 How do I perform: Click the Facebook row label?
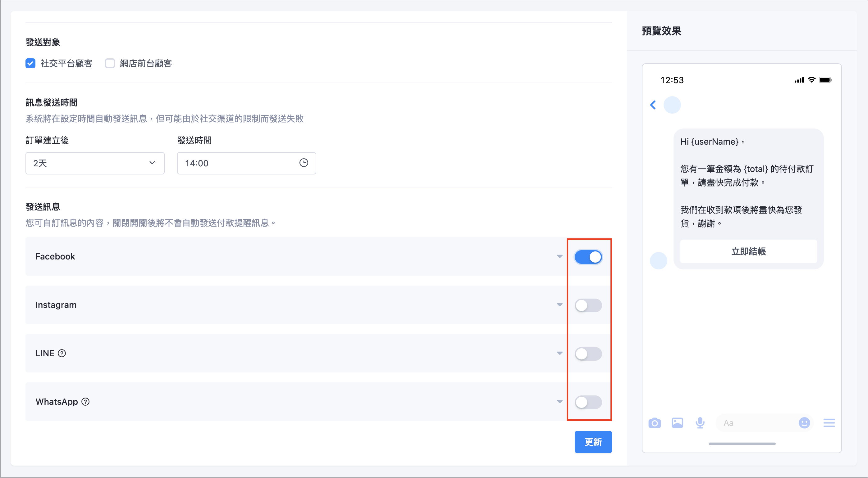[x=55, y=256]
